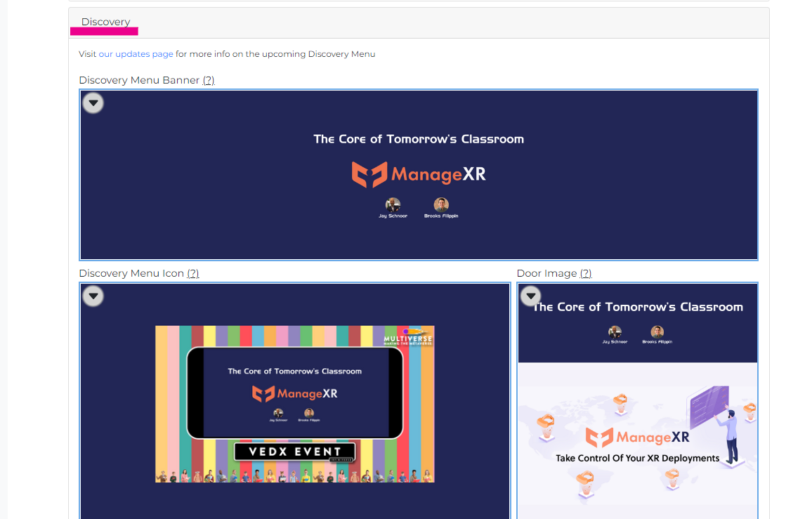
Task: Click the 'Discovery Menu Banner' label text
Action: pos(139,80)
